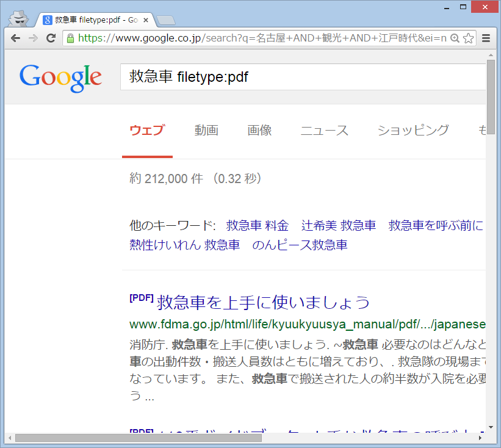The height and width of the screenshot is (448, 501).
Task: Click the 消防庁 result snippet text
Action: tap(308, 370)
